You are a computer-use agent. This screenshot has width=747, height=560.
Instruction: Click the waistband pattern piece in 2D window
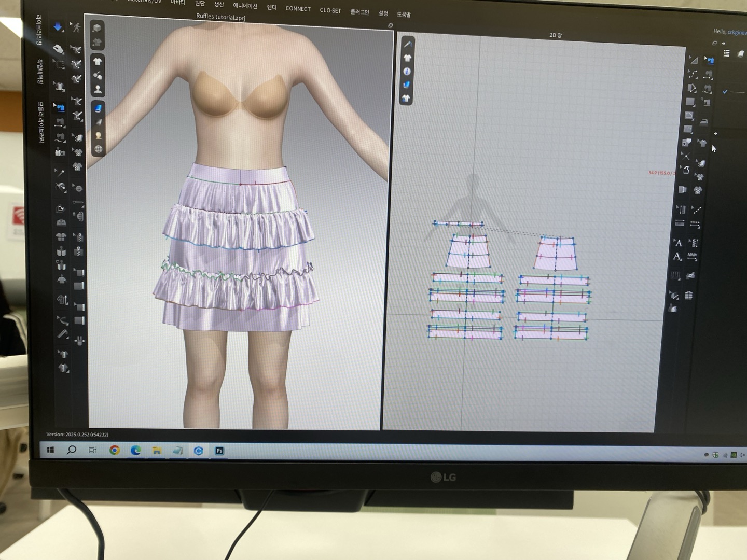[x=459, y=224]
